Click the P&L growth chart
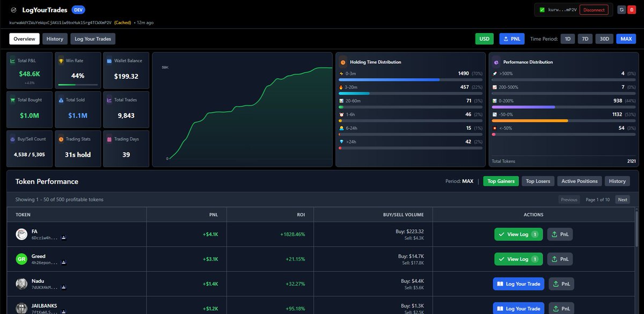 (x=243, y=109)
